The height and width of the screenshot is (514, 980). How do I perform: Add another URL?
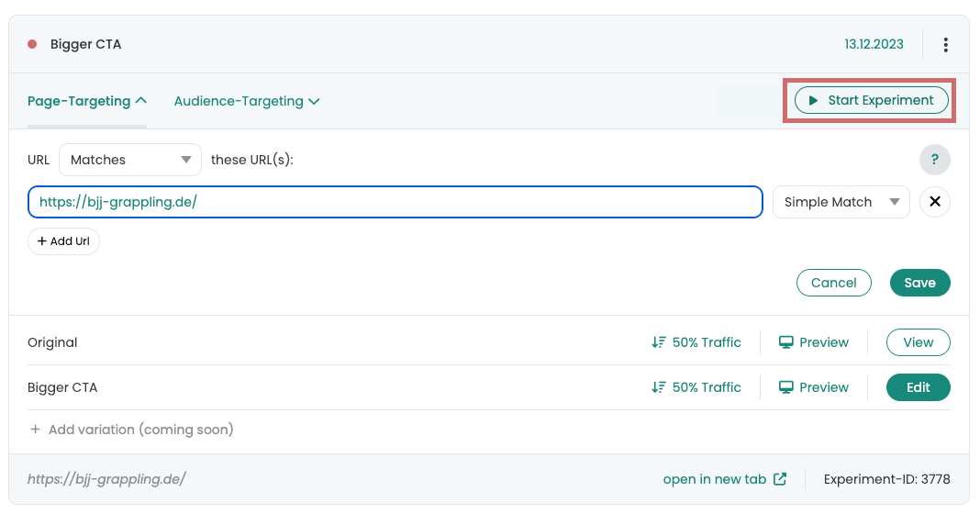click(63, 240)
